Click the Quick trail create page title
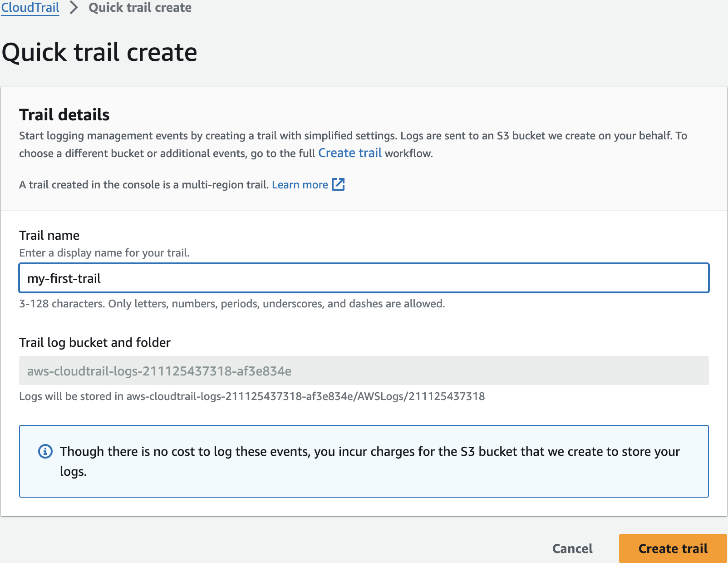 99,52
